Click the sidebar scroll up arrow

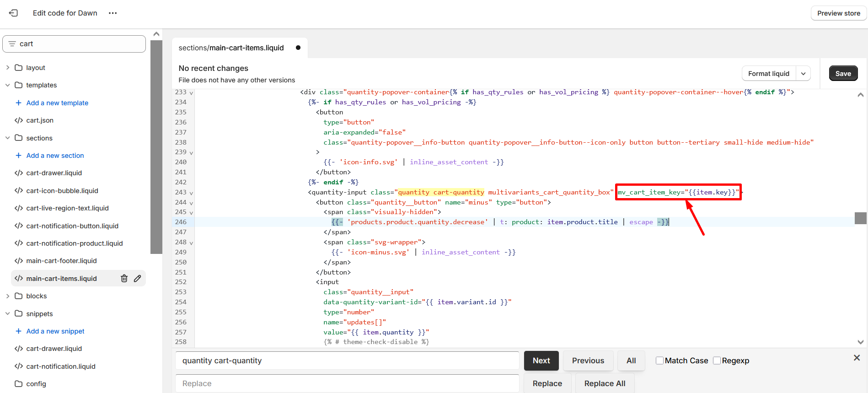click(156, 34)
